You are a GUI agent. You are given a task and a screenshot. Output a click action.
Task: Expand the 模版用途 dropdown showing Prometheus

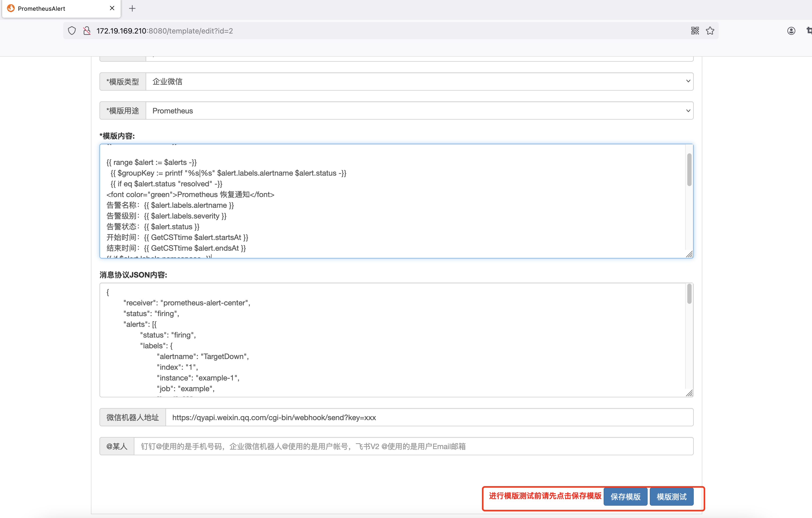pyautogui.click(x=419, y=111)
